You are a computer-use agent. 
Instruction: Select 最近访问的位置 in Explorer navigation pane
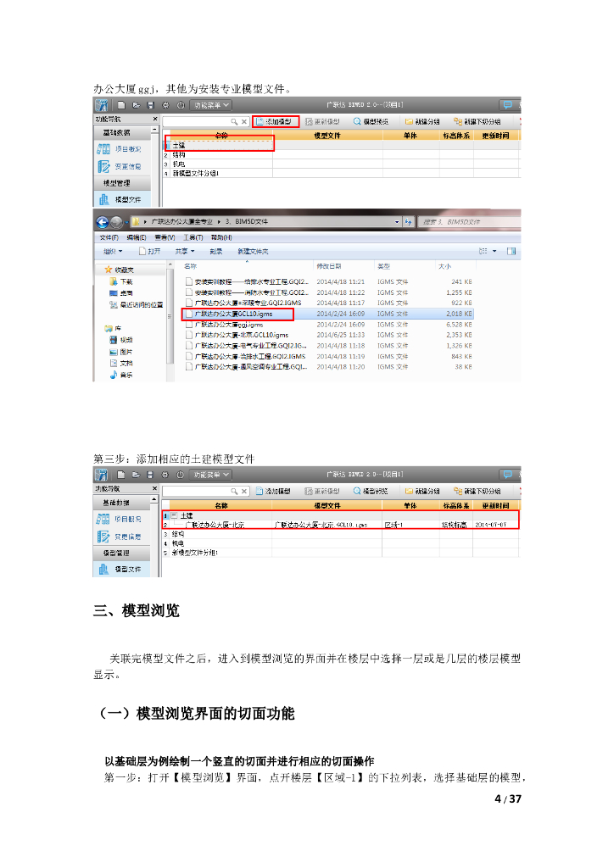(x=137, y=305)
